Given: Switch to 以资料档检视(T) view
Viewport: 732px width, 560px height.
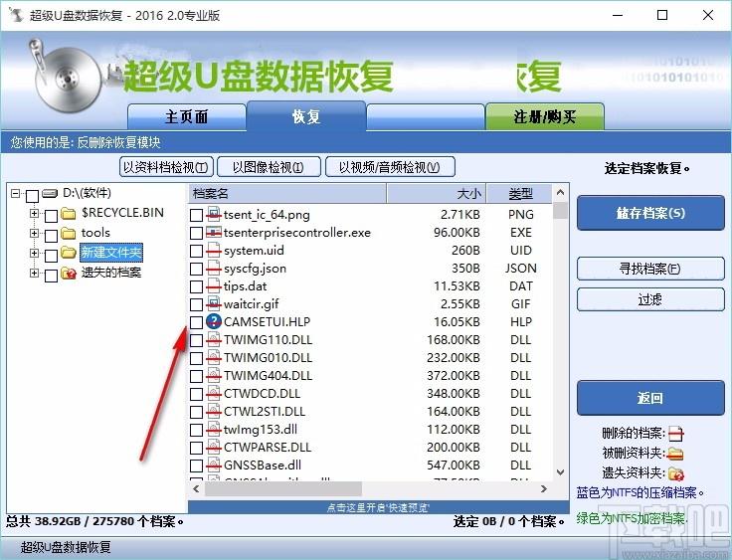Looking at the screenshot, I should [x=166, y=167].
